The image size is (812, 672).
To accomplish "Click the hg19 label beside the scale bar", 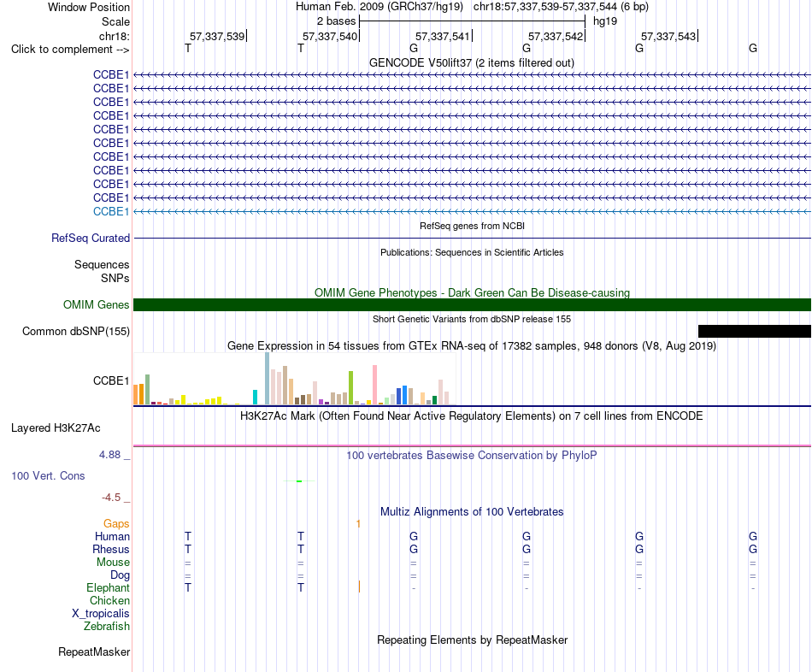I will [605, 21].
